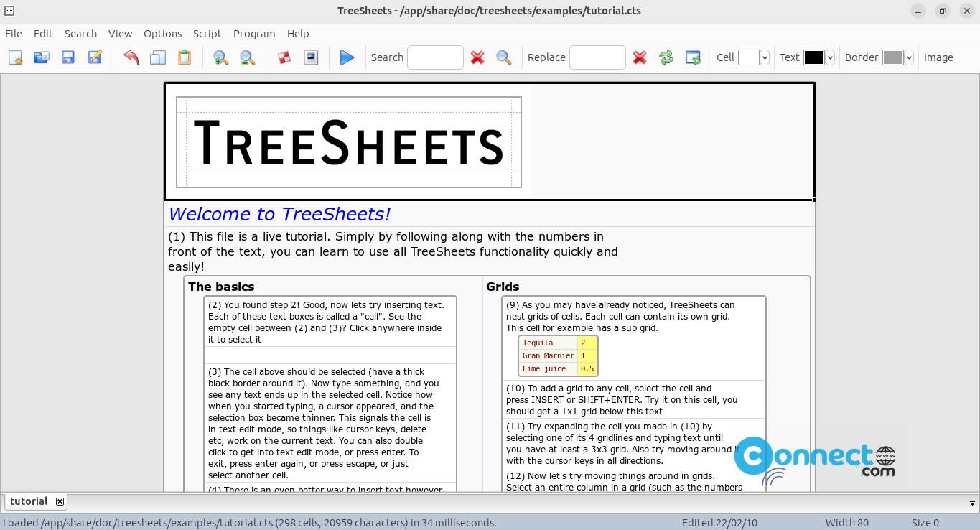
Task: Click the Search input field
Action: coord(435,57)
